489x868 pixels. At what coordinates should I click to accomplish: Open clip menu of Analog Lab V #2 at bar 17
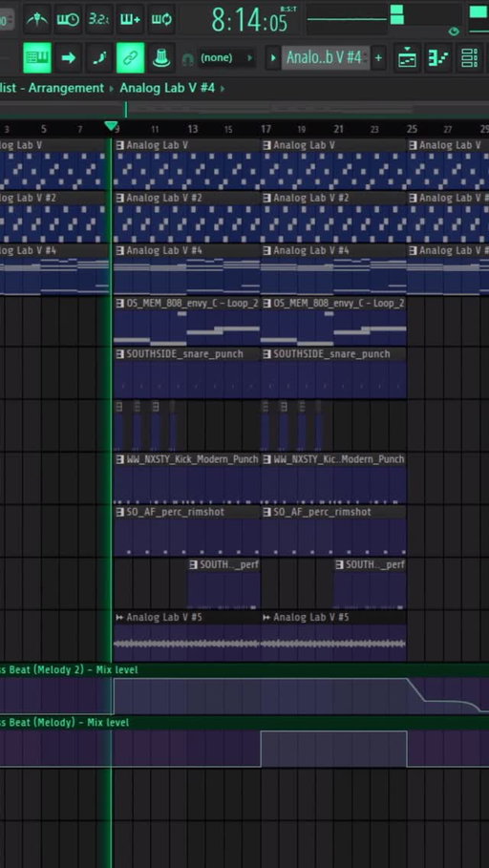point(266,199)
